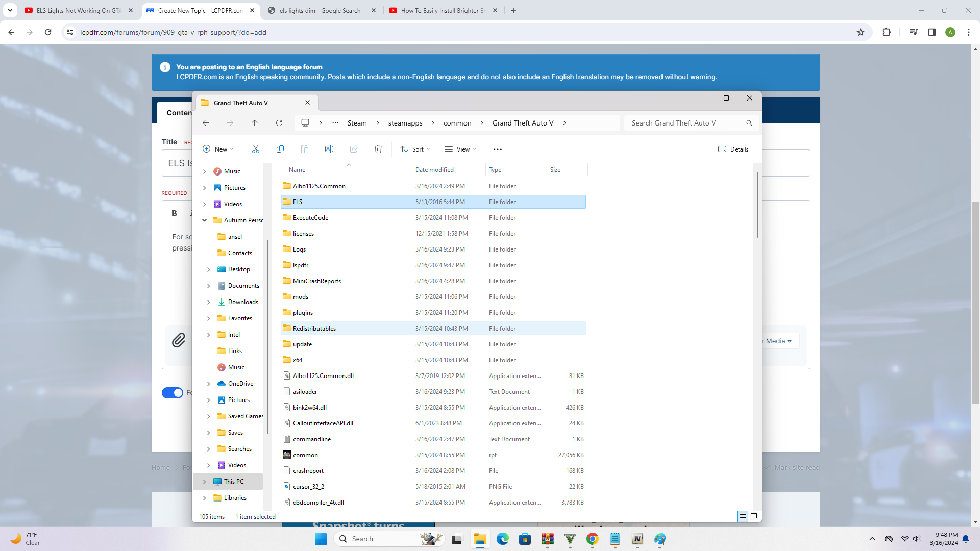Open the View dropdown
980x551 pixels.
pyautogui.click(x=460, y=149)
